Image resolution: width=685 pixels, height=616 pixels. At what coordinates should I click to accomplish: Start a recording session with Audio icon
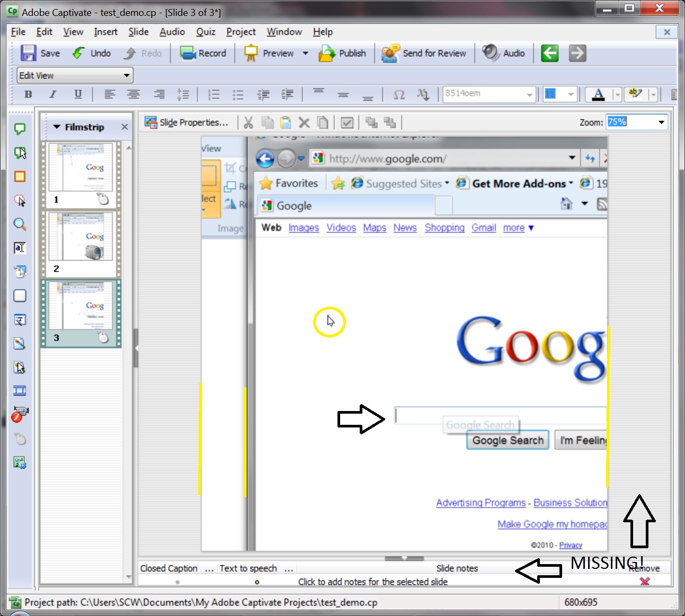click(503, 53)
